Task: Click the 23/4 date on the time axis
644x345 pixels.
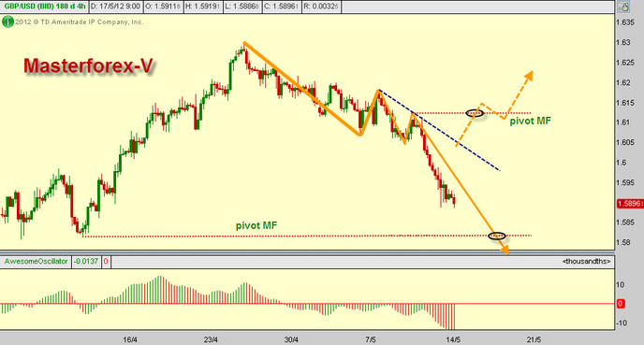Action: coord(211,339)
